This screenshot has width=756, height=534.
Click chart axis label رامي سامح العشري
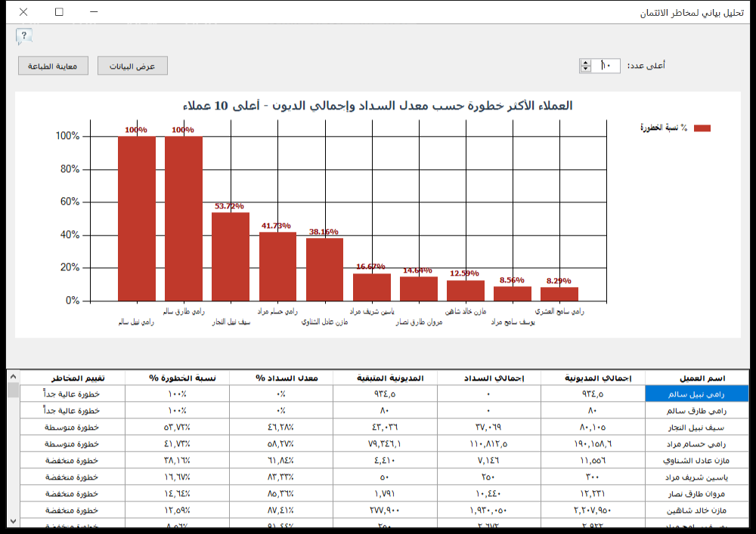[559, 311]
